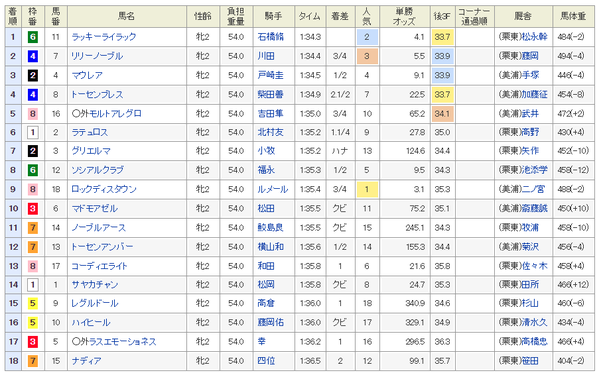Click the 騎手 column header
599x379 pixels.
[274, 16]
